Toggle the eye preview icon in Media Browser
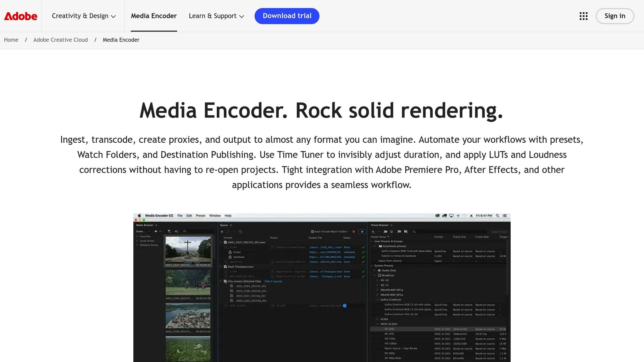This screenshot has height=362, width=644. 176,231
